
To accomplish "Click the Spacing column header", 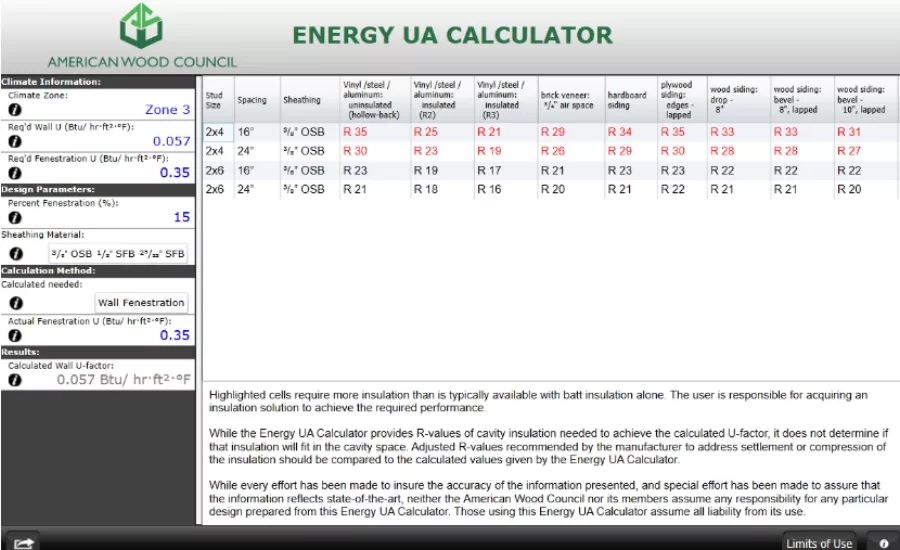I will click(257, 99).
